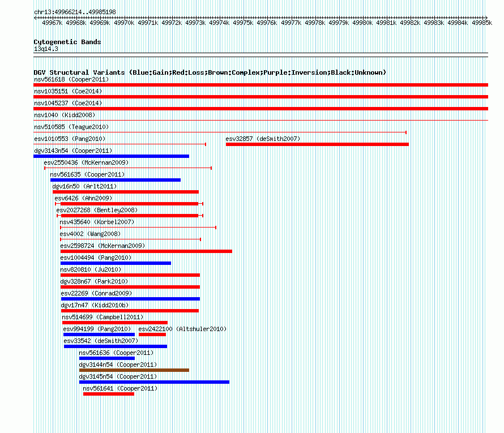Select the nsv514699 (Campbell2011) red bar
The height and width of the screenshot is (433, 504).
[115, 323]
